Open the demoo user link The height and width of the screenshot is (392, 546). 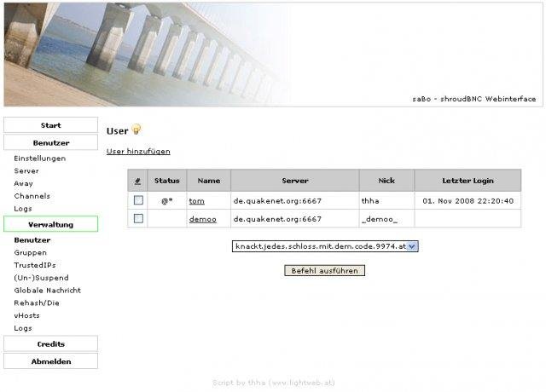[x=203, y=219]
